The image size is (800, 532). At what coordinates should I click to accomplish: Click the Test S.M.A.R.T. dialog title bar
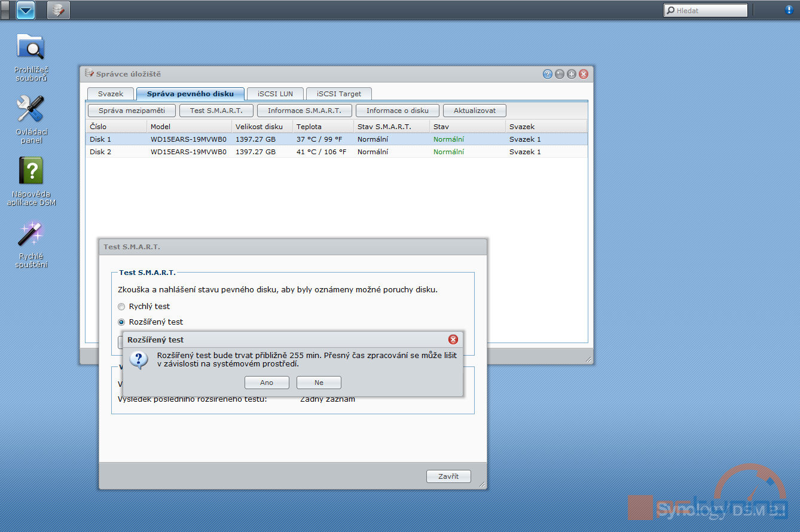[293, 246]
